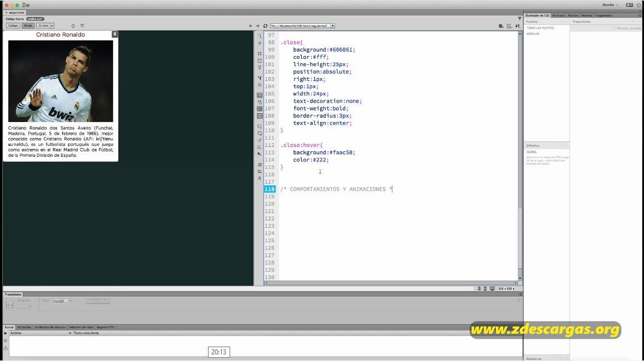The height and width of the screenshot is (361, 644).
Task: Click the Propiedades panel tab
Action: click(x=13, y=294)
